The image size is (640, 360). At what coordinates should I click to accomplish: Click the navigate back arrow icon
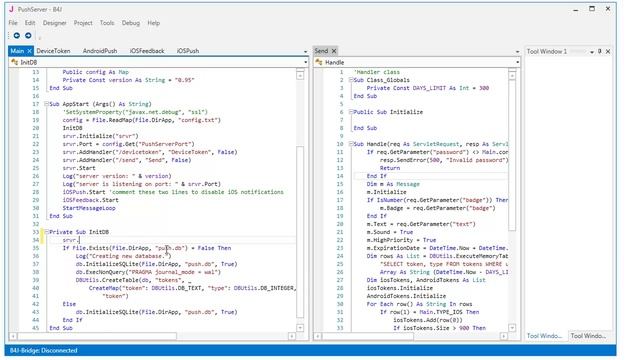[17, 36]
